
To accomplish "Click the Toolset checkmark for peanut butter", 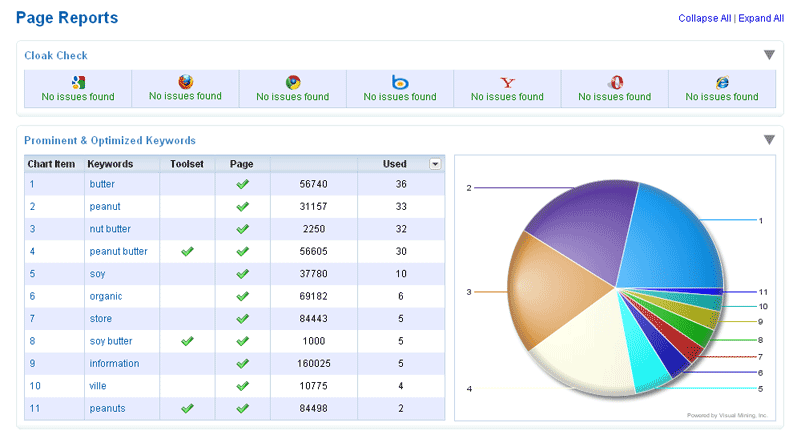I will [187, 251].
